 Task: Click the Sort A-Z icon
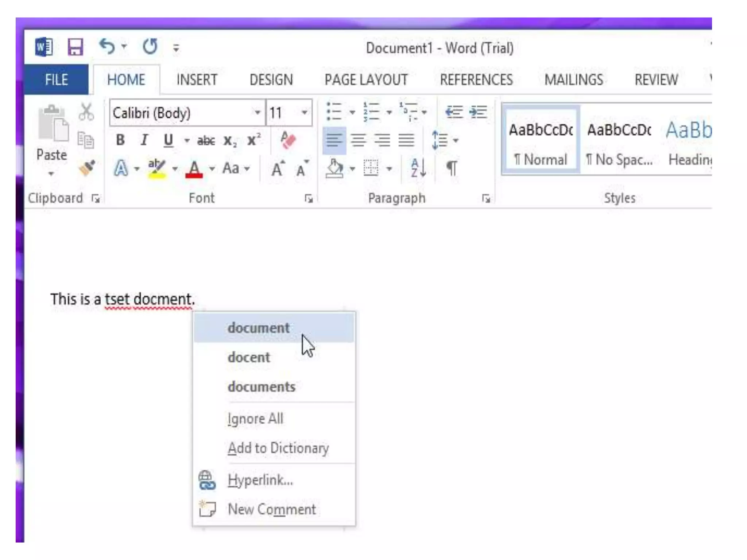[x=418, y=168]
